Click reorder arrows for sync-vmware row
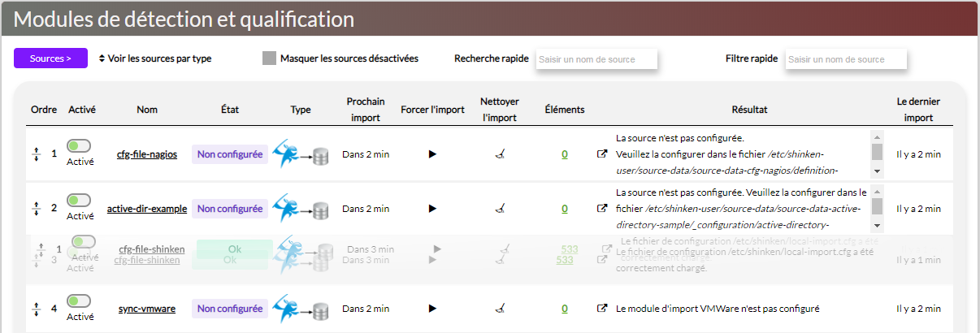980x333 pixels. (x=36, y=309)
